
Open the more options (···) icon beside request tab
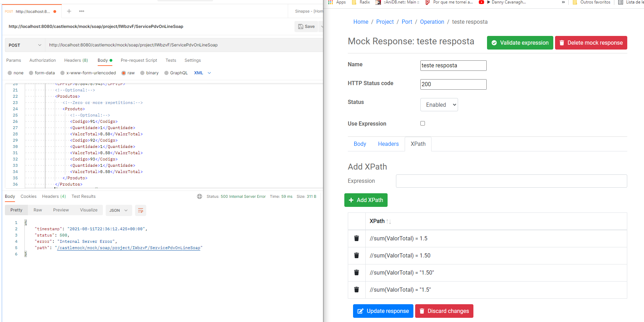pos(81,11)
